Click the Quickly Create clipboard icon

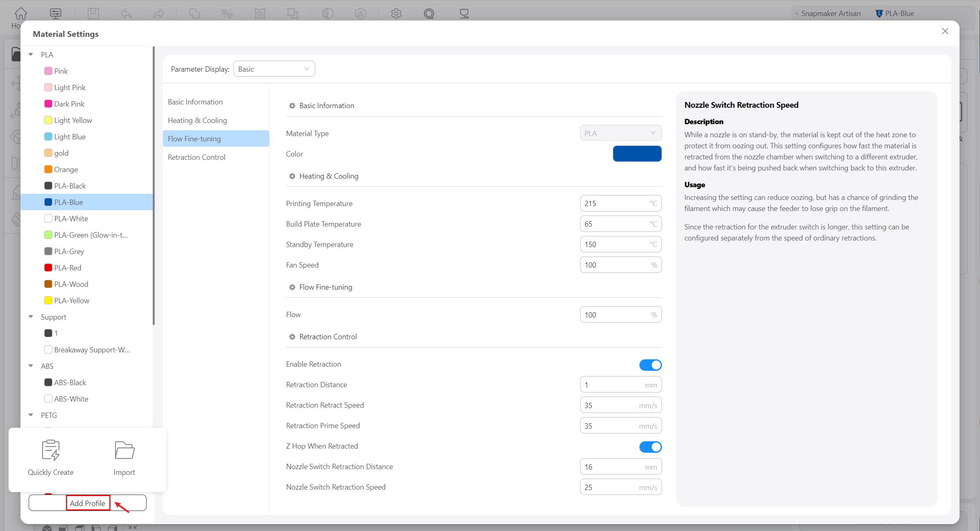point(51,450)
